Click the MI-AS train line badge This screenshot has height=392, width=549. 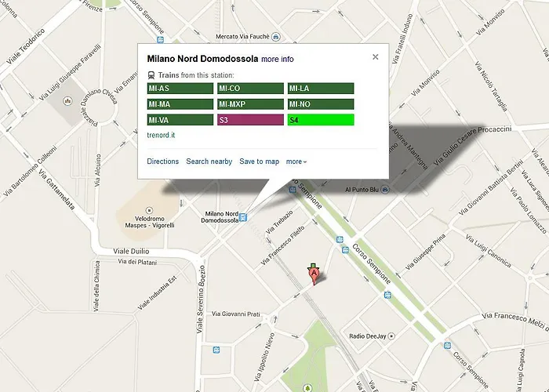point(180,89)
